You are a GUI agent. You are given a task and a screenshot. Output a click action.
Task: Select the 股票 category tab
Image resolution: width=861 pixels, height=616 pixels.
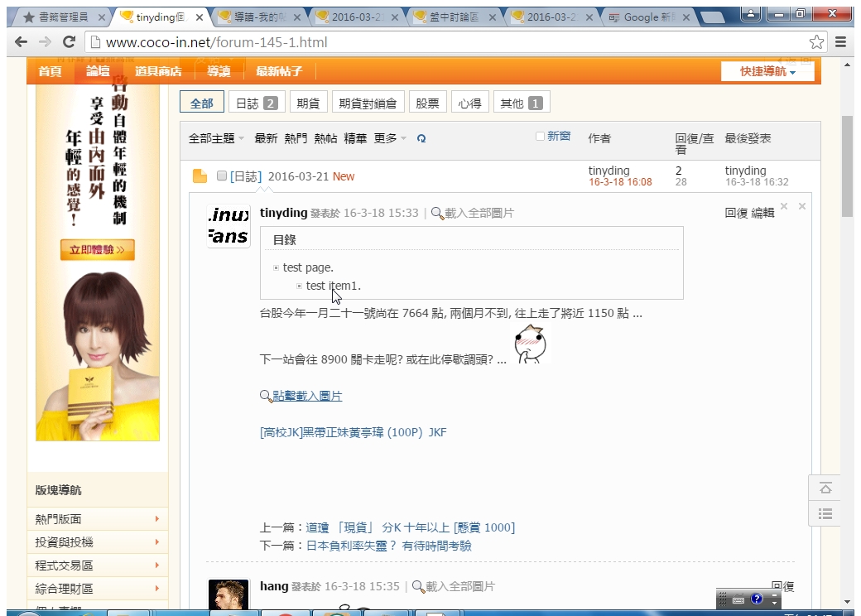click(x=427, y=103)
